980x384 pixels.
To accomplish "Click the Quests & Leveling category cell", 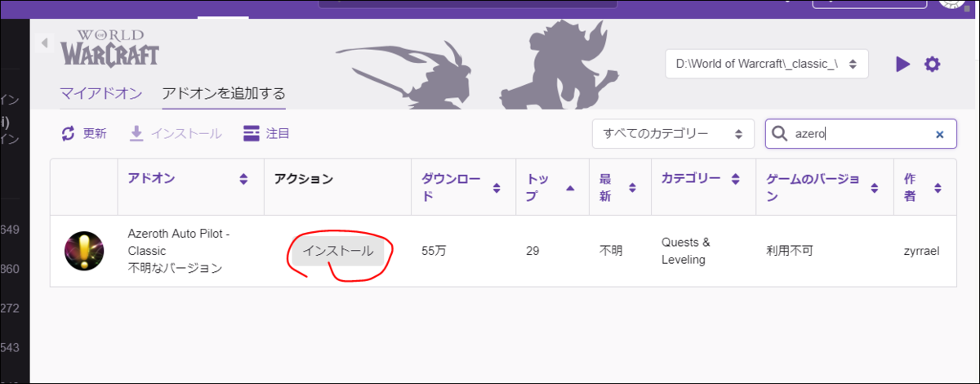I will point(686,251).
